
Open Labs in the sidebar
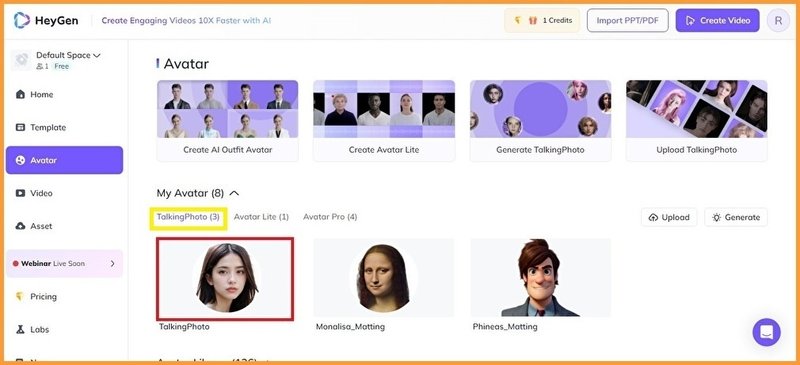click(64, 329)
